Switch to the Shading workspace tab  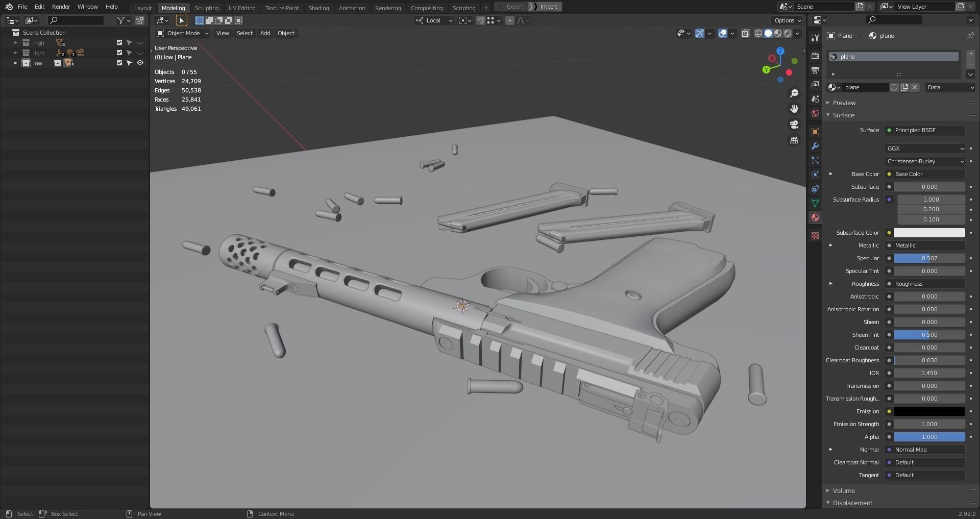(x=318, y=8)
